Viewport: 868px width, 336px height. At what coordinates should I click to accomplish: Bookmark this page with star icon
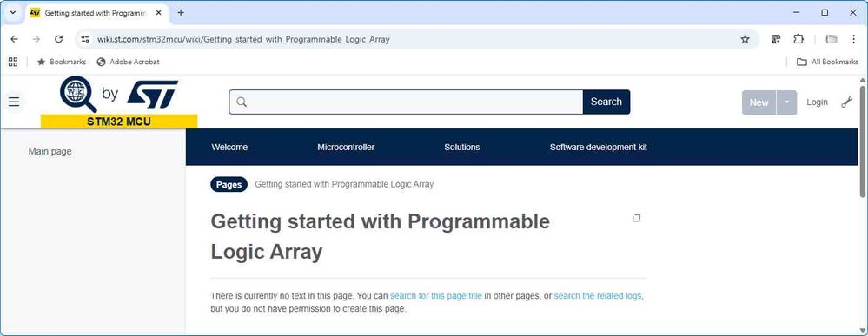[745, 39]
